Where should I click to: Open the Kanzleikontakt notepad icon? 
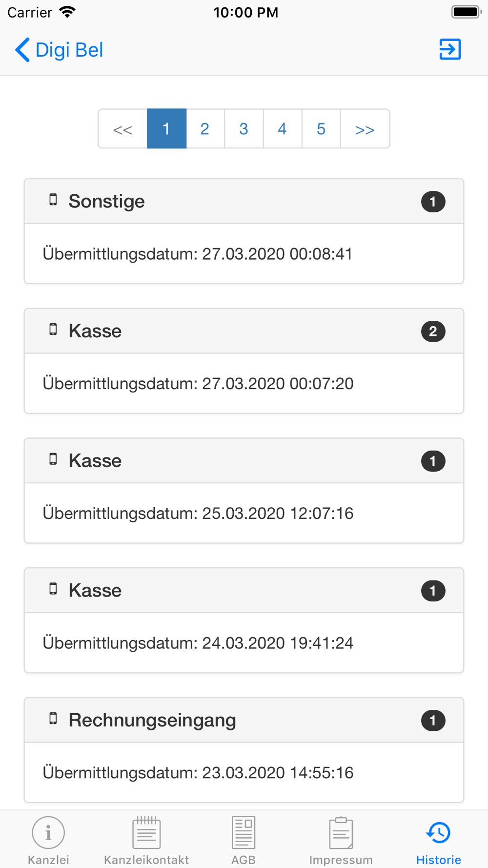(146, 832)
